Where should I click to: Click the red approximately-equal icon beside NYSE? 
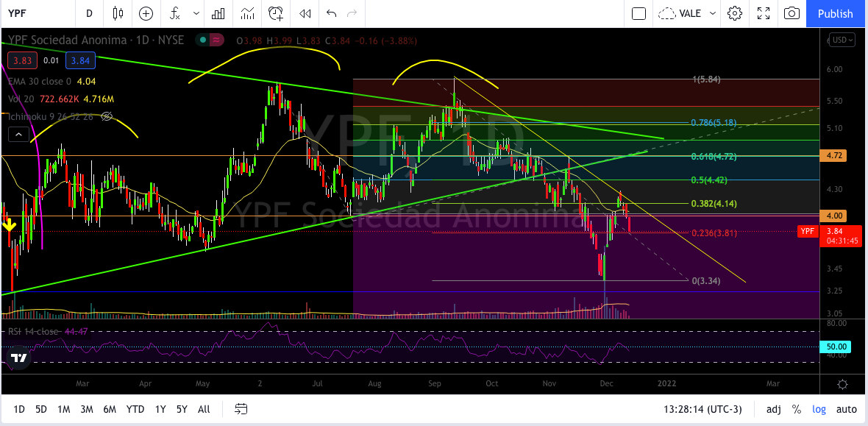216,40
